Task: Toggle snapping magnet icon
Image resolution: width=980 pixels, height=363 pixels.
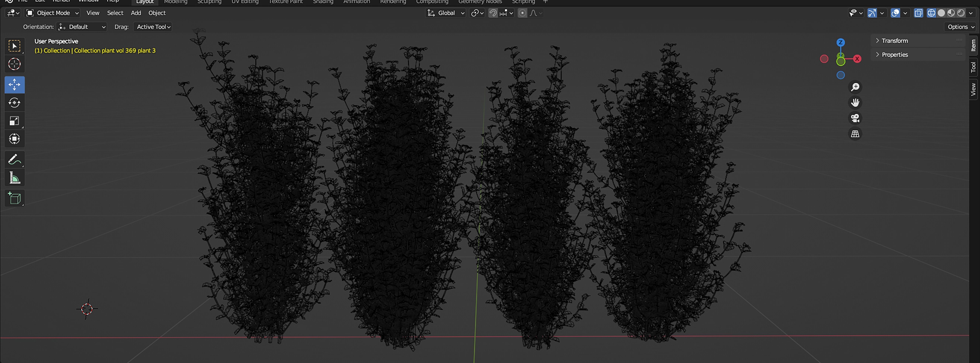Action: pos(493,13)
